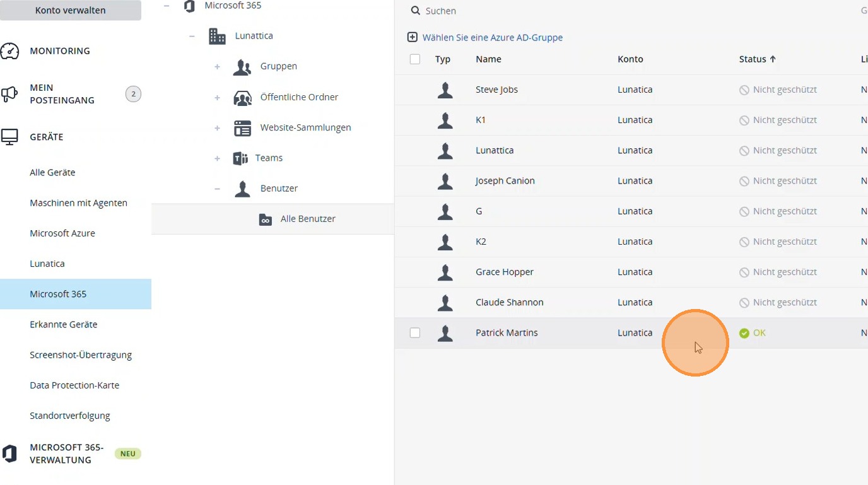
Task: Click the Alle Benutzer infinity folder icon
Action: [x=266, y=219]
